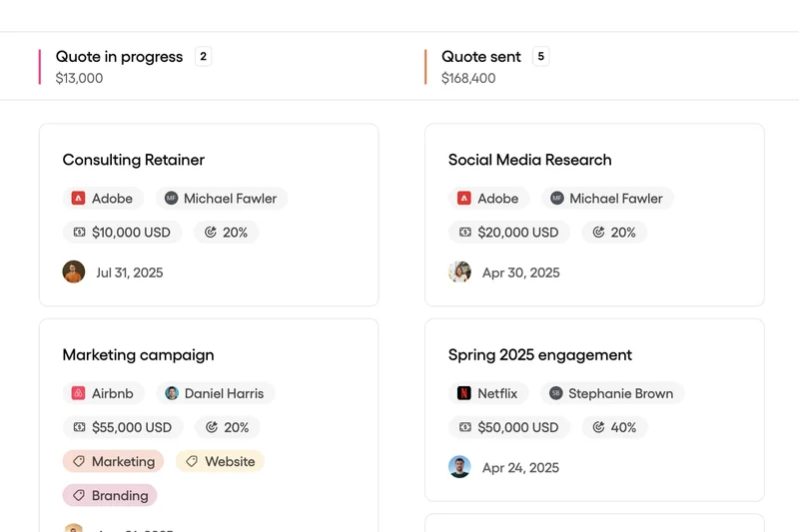Select the Quote sent column header
The height and width of the screenshot is (532, 799).
pos(481,57)
